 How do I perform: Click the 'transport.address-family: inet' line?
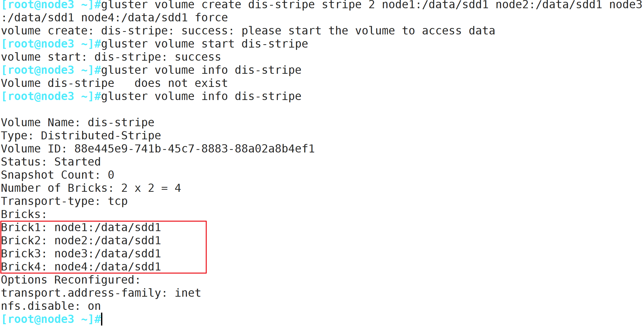point(101,293)
